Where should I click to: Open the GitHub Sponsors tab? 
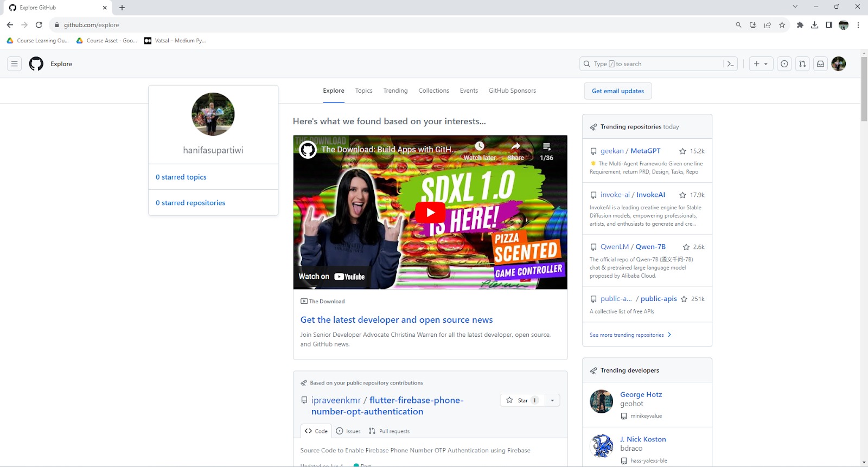(512, 91)
